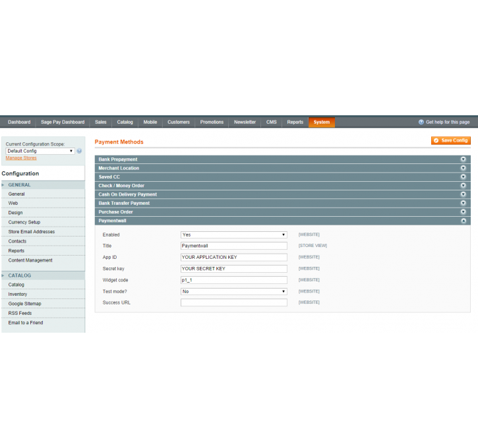Click the App ID input field
Image resolution: width=478 pixels, height=448 pixels.
tap(234, 258)
